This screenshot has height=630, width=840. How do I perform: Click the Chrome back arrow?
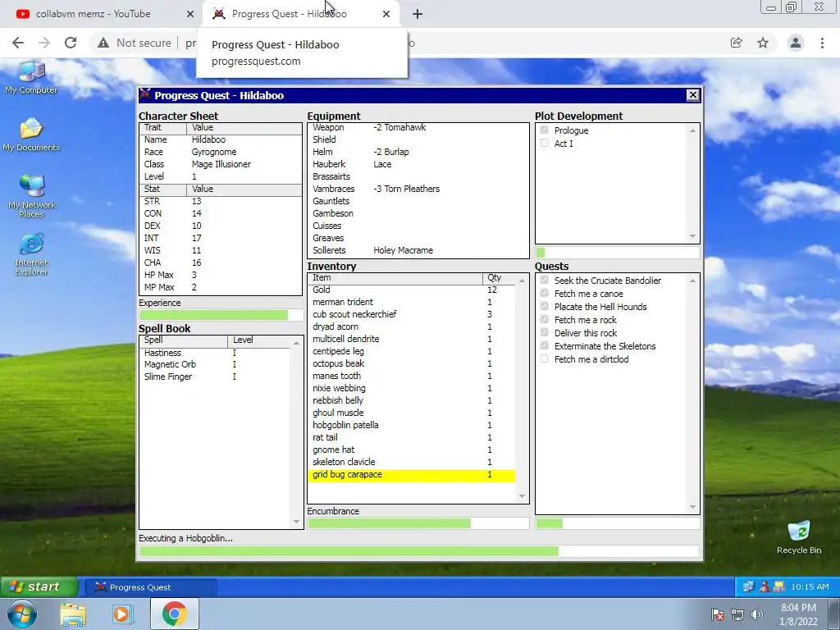point(18,43)
